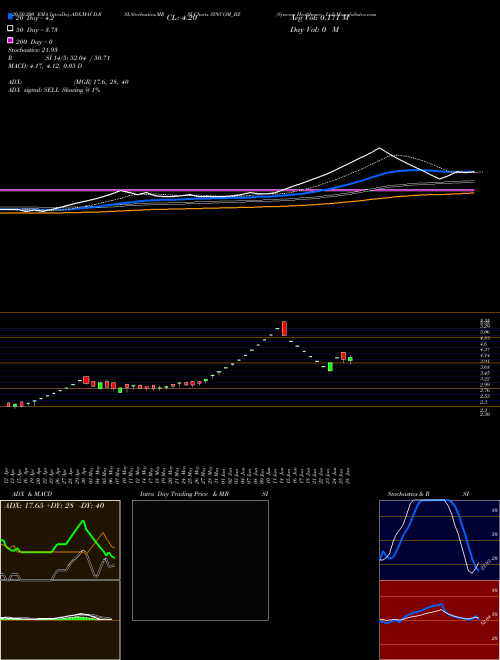This screenshot has width=500, height=660.
Task: Click the MACD histogram sub-panel
Action: pyautogui.click(x=60, y=620)
